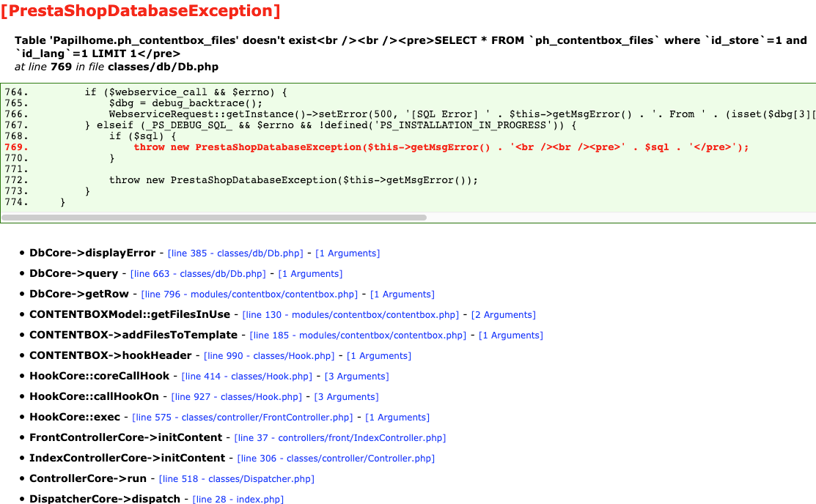Open line 414 classes/Hook.php link
The height and width of the screenshot is (504, 816).
(246, 377)
